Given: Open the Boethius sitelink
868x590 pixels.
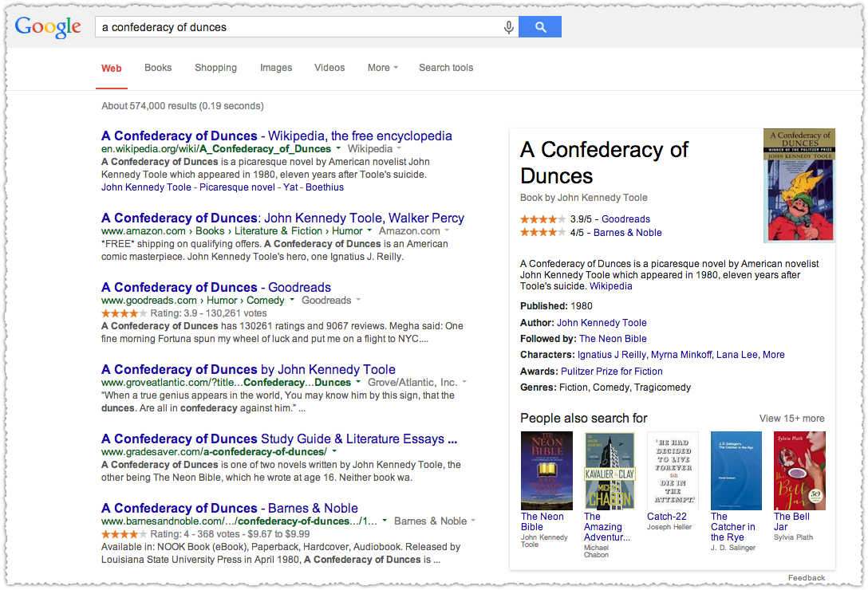Looking at the screenshot, I should coord(325,187).
